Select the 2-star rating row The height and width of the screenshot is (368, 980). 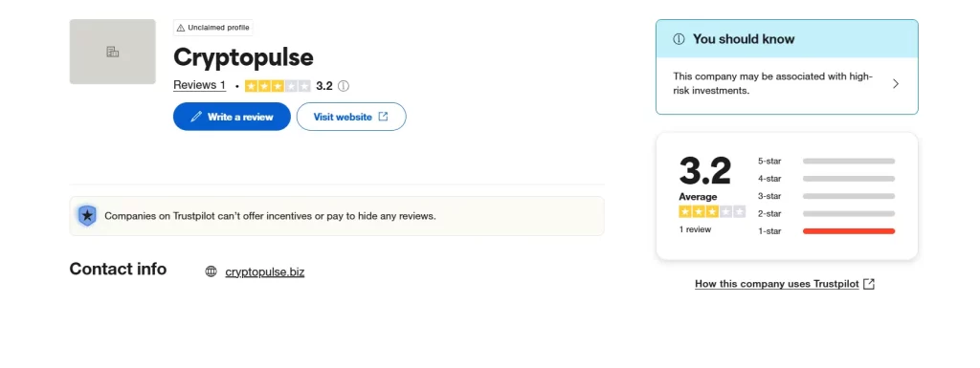click(x=826, y=213)
